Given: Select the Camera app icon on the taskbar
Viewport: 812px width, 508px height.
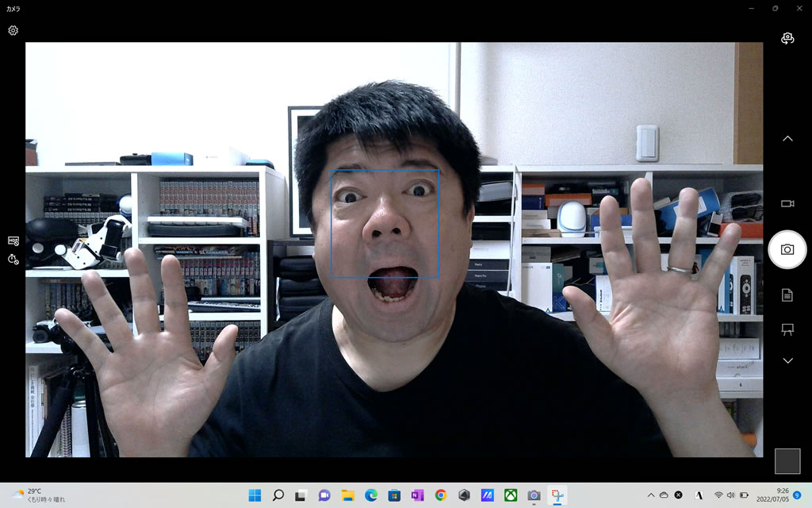Looking at the screenshot, I should coord(534,495).
